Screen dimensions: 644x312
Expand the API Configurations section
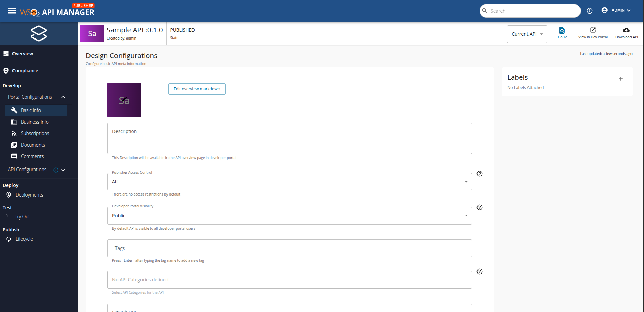(63, 170)
